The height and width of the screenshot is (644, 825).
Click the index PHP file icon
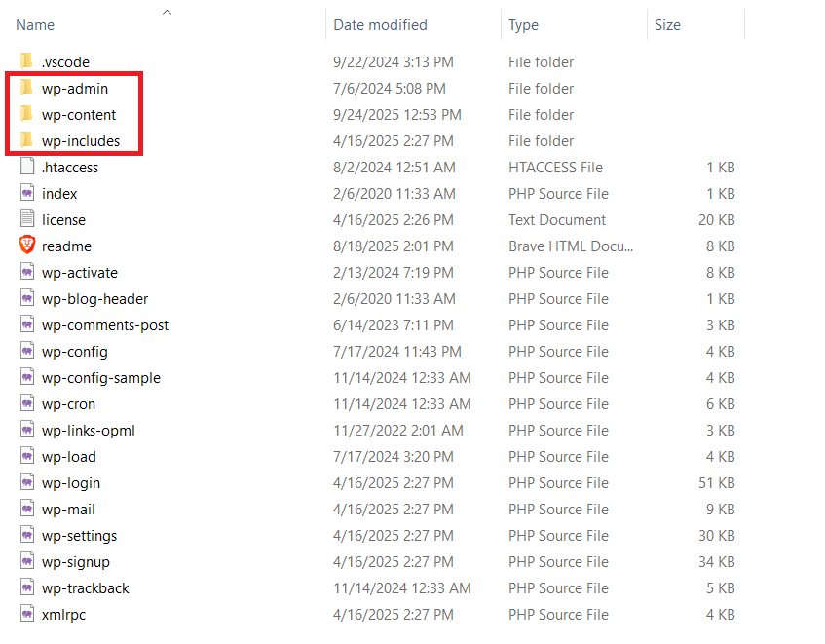coord(26,194)
